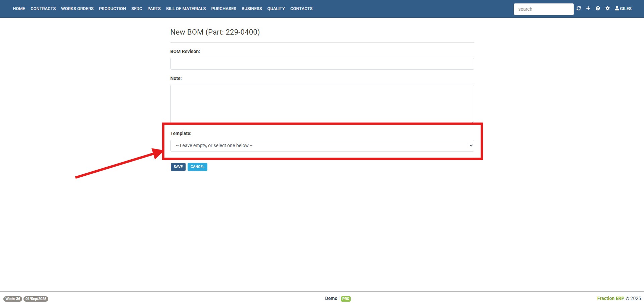Click the CANCEL button
The width and height of the screenshot is (644, 303).
click(x=197, y=167)
